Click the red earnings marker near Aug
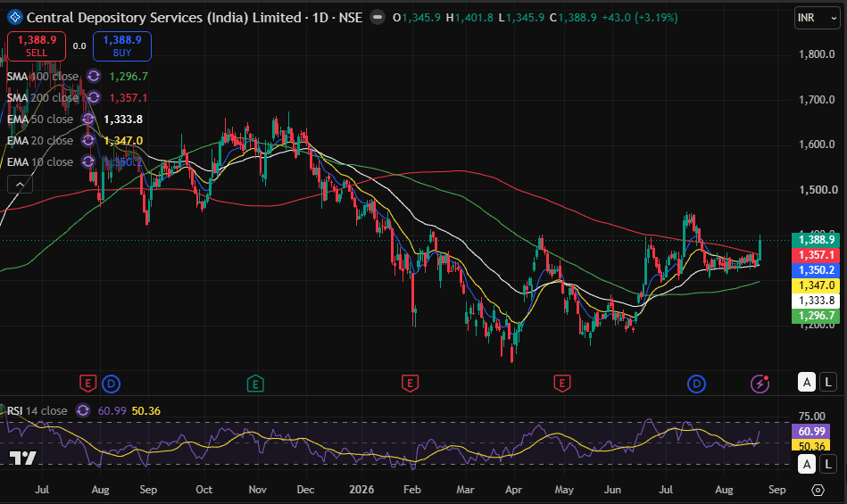 87,384
